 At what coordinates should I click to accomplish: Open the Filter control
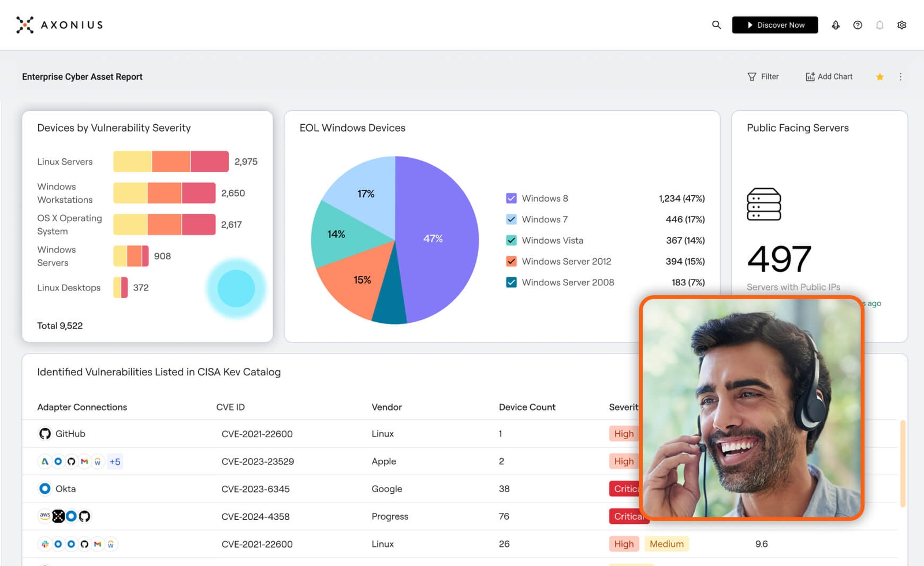[x=763, y=76]
